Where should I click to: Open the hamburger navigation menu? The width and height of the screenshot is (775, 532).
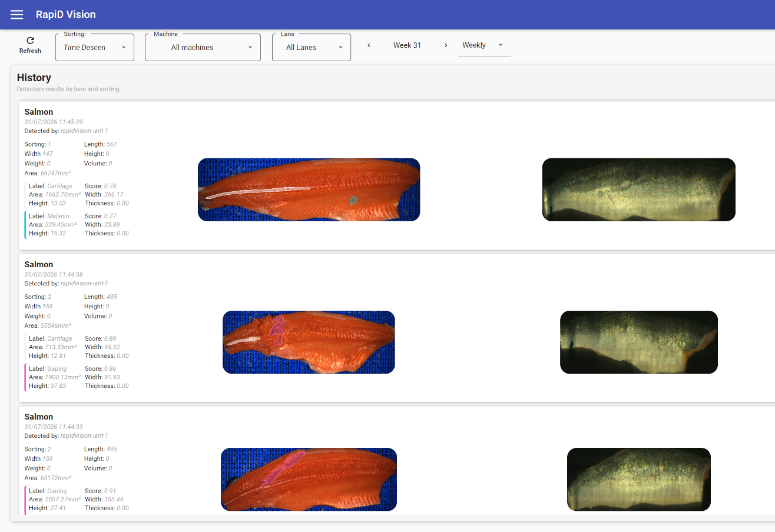click(17, 15)
